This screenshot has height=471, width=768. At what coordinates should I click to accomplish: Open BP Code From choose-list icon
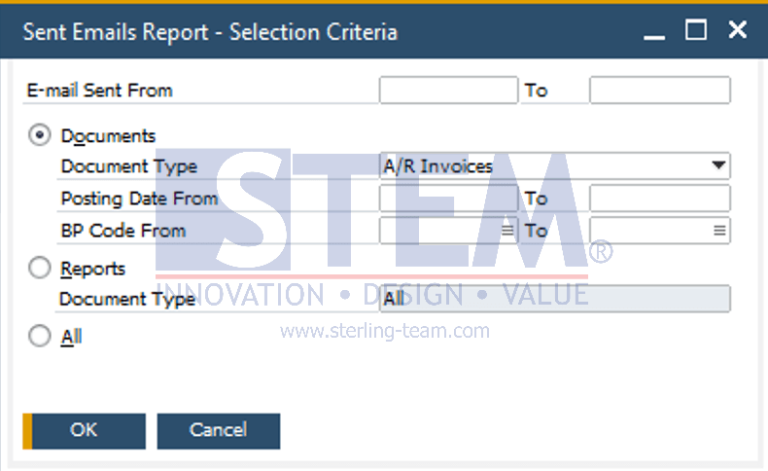pos(507,231)
